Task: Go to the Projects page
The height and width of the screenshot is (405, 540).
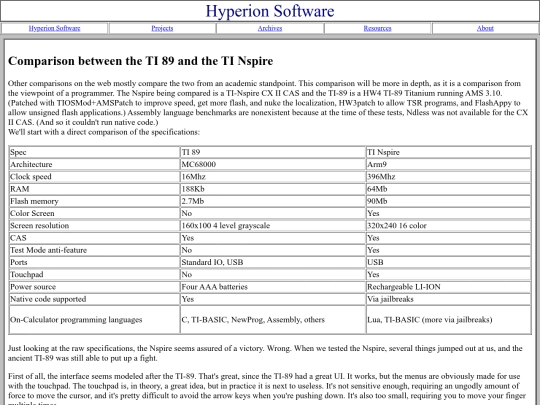Action: pos(162,28)
